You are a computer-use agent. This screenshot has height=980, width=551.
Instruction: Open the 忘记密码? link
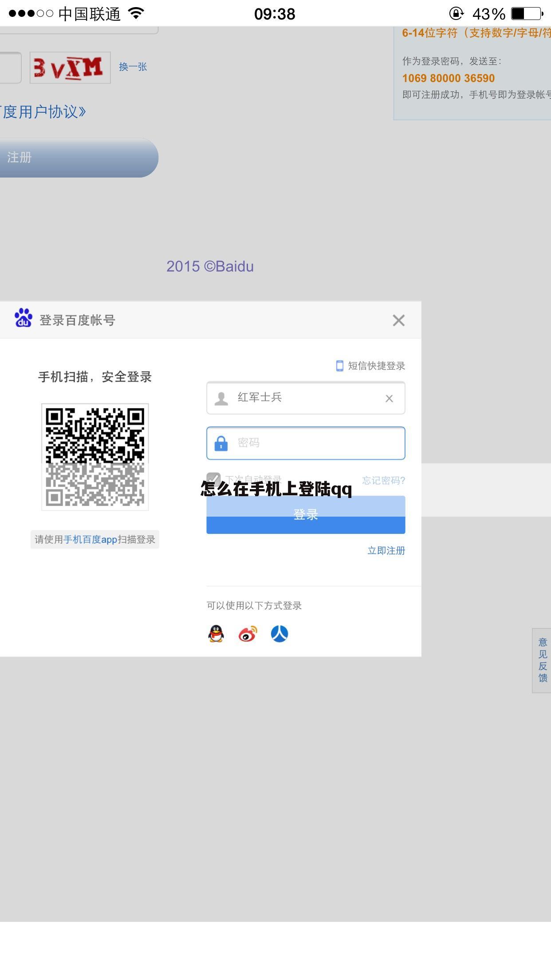[383, 480]
